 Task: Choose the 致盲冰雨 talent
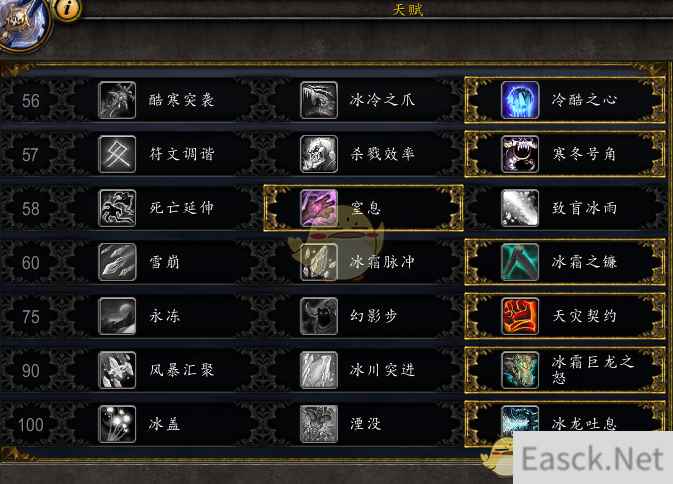tap(565, 208)
